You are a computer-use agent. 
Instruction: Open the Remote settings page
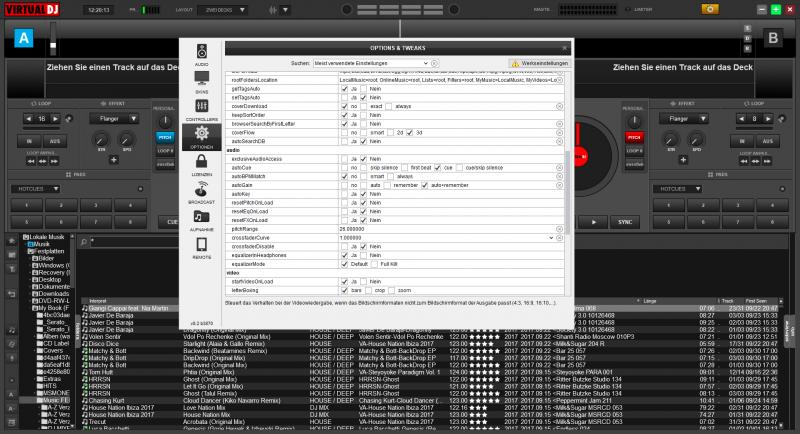[202, 247]
